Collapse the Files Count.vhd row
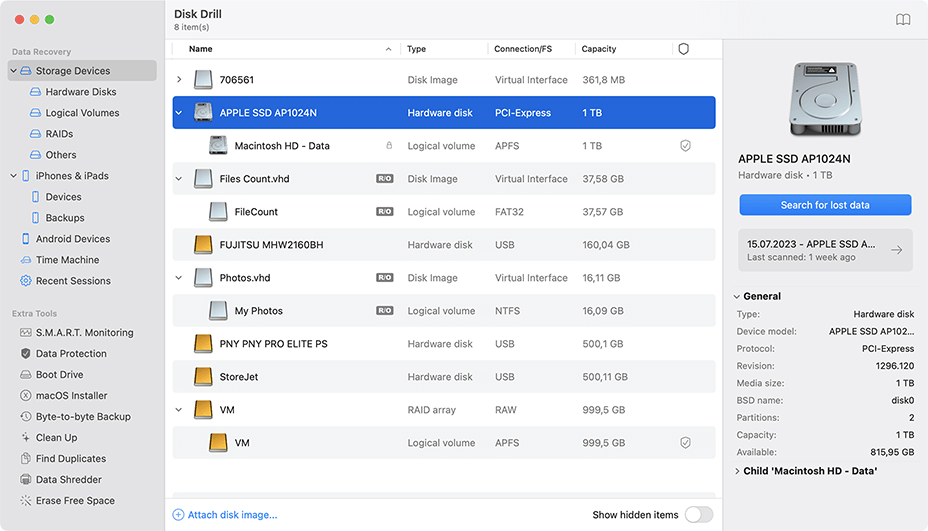Image resolution: width=928 pixels, height=531 pixels. [179, 179]
